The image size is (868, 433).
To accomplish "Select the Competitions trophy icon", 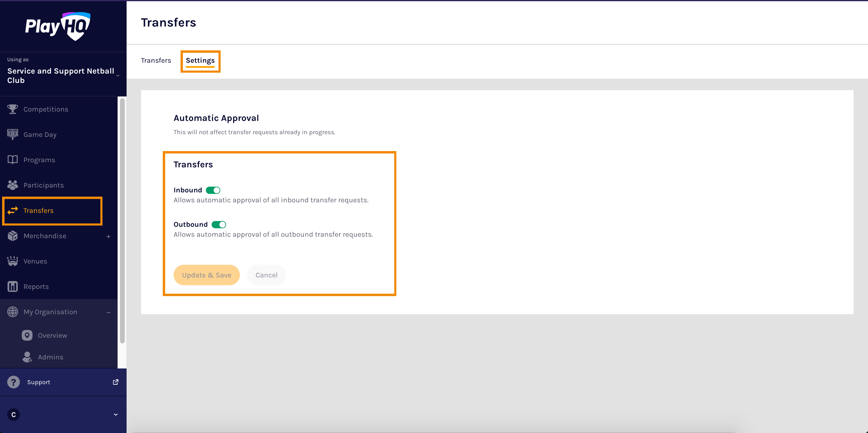I will [12, 109].
